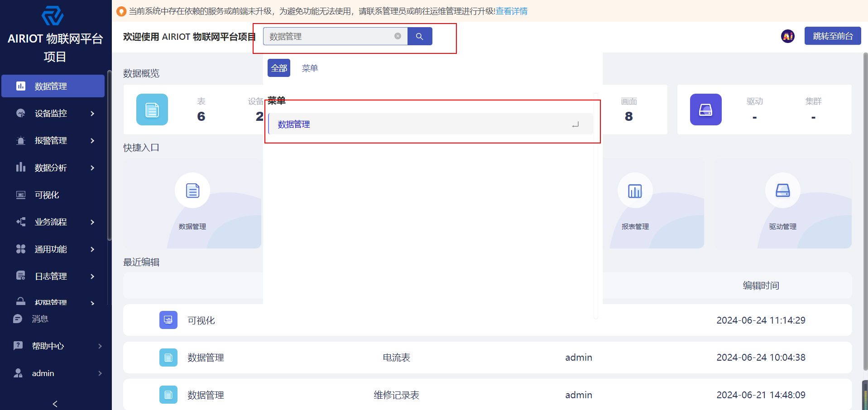Viewport: 868px width, 410px height.
Task: Open the 数据管理 search result
Action: point(431,124)
